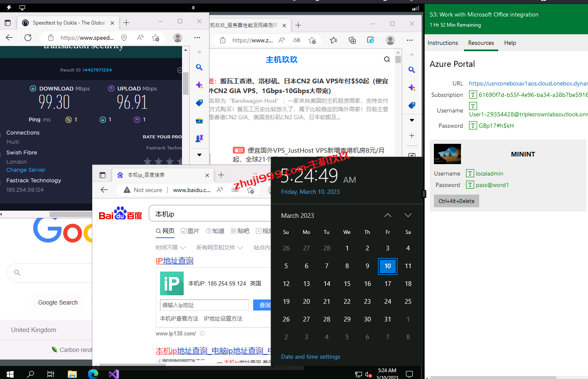Screen dimensions: 588x379
Task: Open new tab in Baidu window
Action: coord(221,175)
